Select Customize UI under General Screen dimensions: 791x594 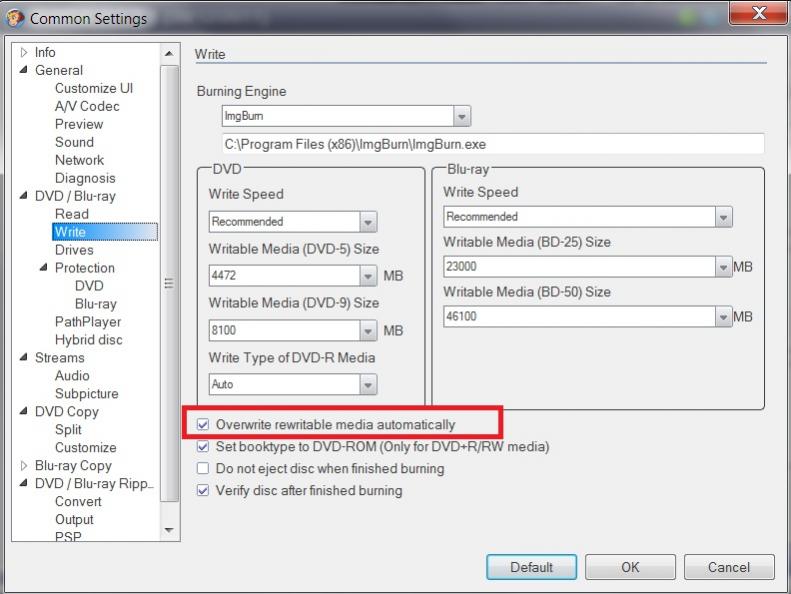[94, 88]
